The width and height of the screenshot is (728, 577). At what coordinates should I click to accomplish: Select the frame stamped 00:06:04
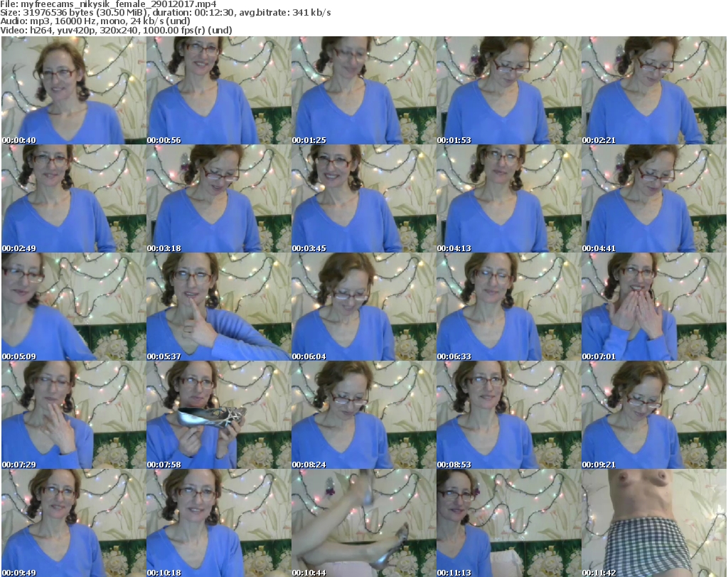click(363, 307)
